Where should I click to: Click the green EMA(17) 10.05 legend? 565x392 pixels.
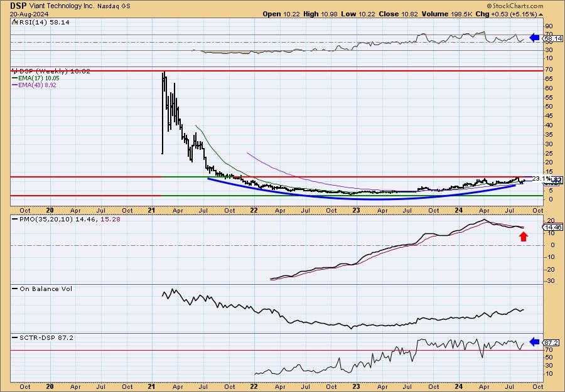click(36, 78)
